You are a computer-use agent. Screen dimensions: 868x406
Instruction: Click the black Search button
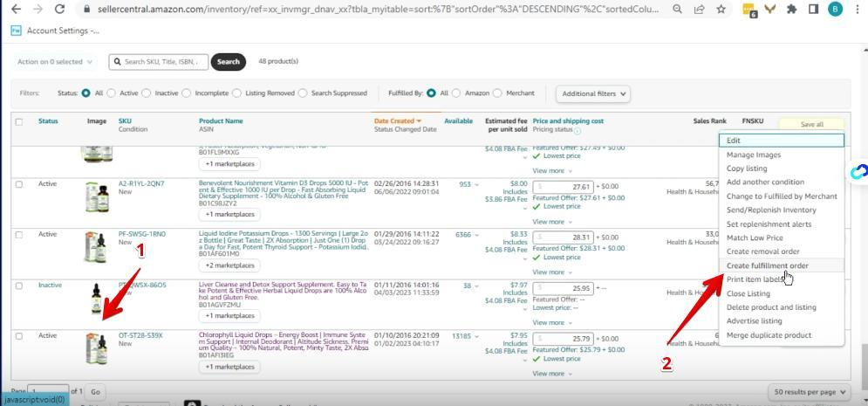[228, 62]
